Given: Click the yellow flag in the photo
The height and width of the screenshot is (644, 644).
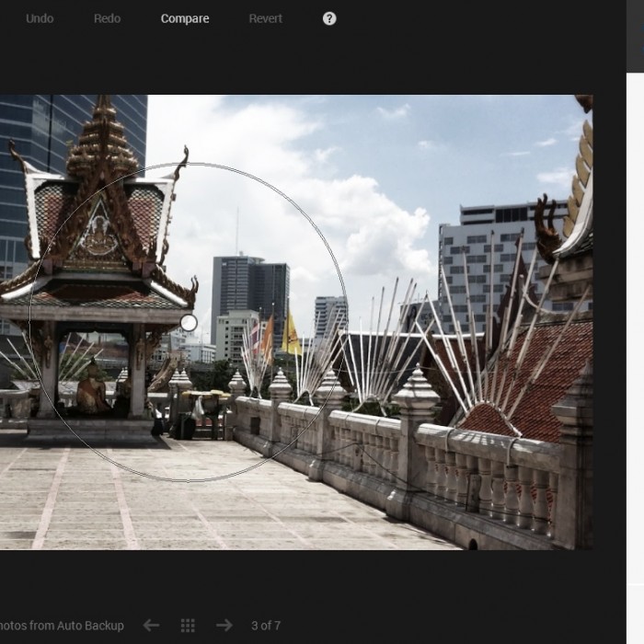Looking at the screenshot, I should (x=291, y=335).
